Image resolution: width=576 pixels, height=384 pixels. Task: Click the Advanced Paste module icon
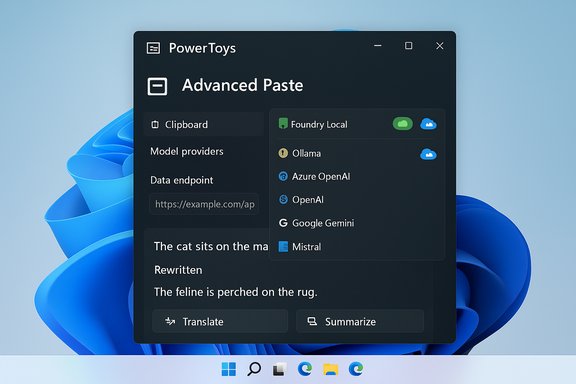click(x=157, y=86)
